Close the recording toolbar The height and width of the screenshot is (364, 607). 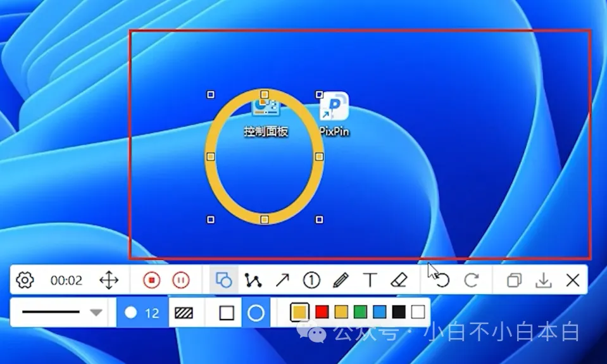[573, 280]
